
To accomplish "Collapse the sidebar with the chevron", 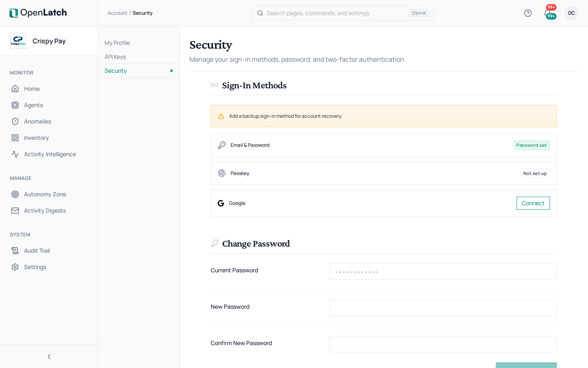I will [x=49, y=357].
